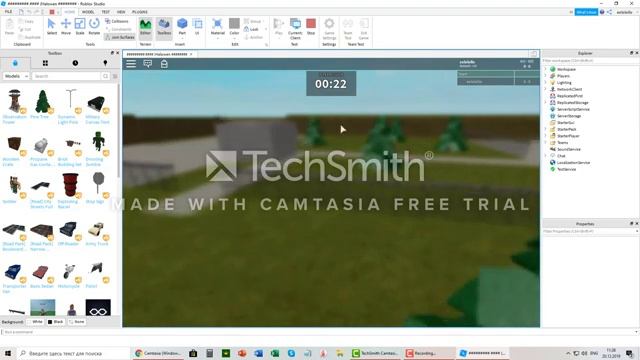This screenshot has width=640, height=360.
Task: Switch to Toolbox Recent tab
Action: point(75,63)
